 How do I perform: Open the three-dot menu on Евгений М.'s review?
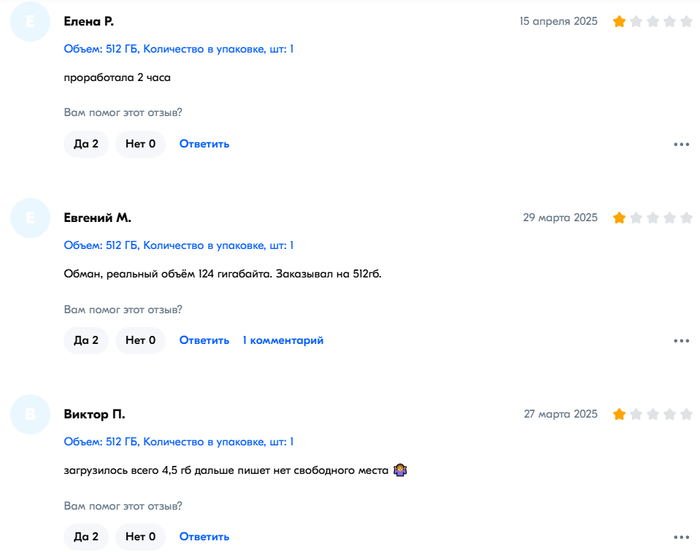tap(681, 341)
